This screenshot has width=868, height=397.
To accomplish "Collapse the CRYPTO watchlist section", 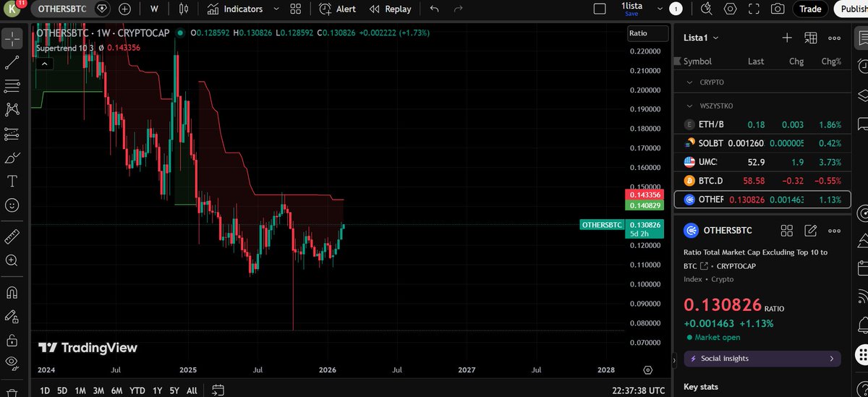I will (689, 82).
